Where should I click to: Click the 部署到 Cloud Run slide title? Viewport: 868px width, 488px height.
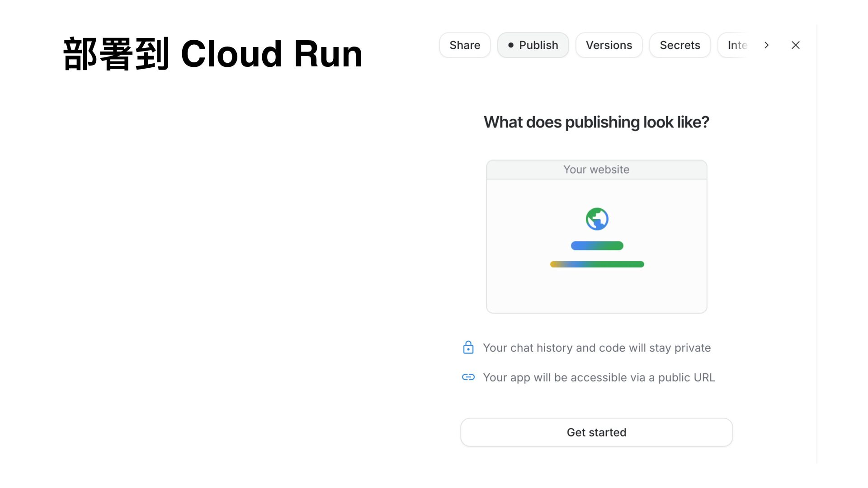[x=212, y=54]
